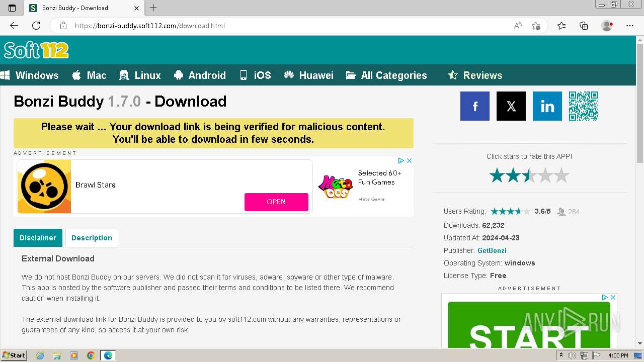Open Windows Media Player from taskbar
The image size is (644, 362).
(74, 355)
